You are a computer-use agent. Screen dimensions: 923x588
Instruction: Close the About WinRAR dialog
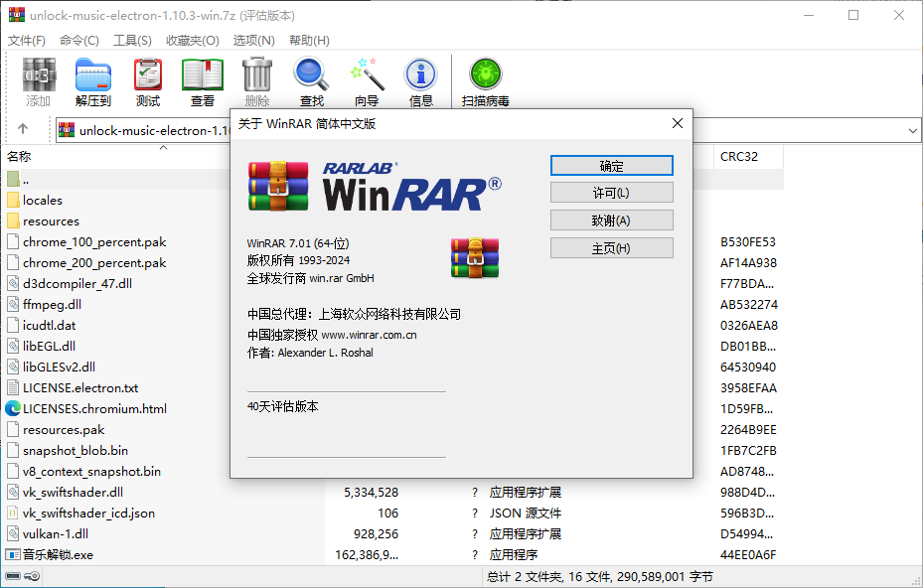[678, 124]
